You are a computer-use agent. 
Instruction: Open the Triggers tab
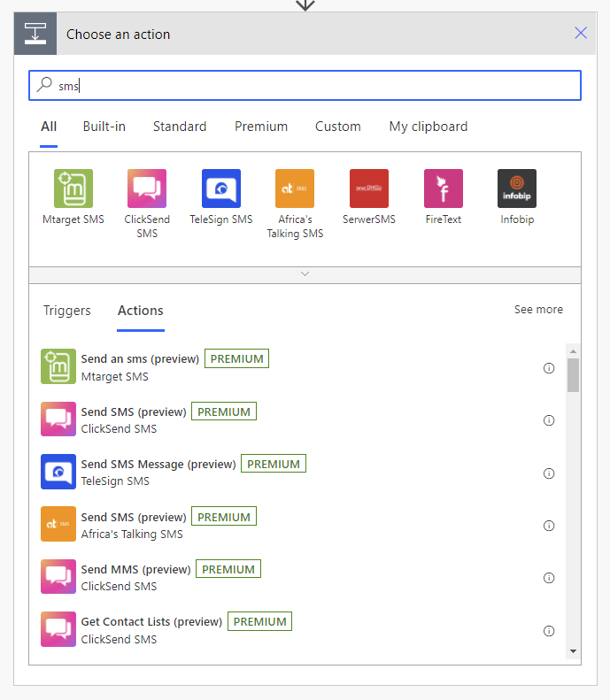pos(67,311)
